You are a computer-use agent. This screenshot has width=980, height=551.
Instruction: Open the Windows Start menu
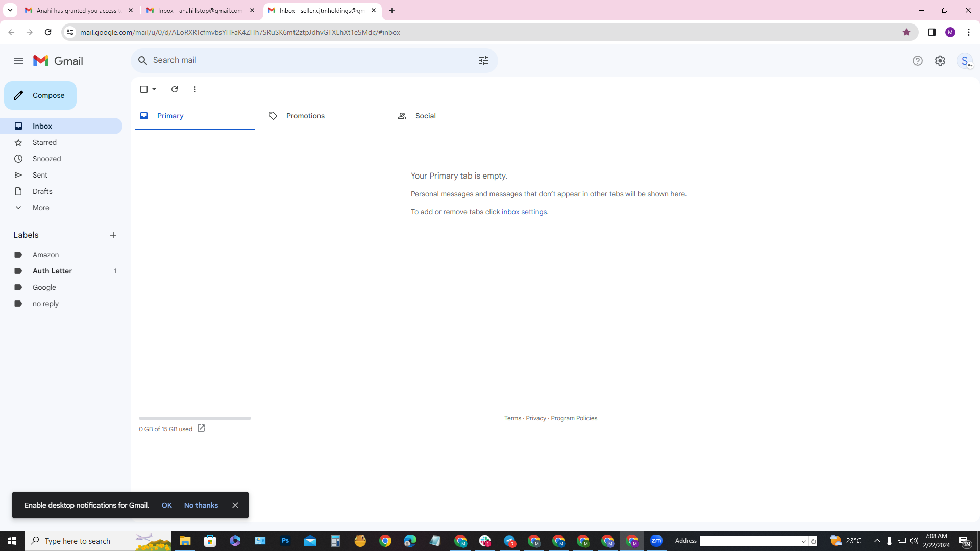(12, 541)
